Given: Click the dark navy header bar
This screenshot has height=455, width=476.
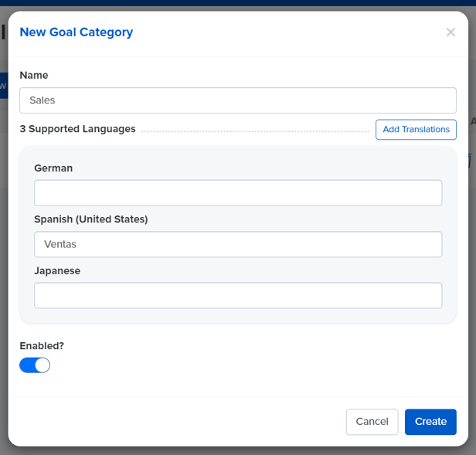Looking at the screenshot, I should point(238,3).
